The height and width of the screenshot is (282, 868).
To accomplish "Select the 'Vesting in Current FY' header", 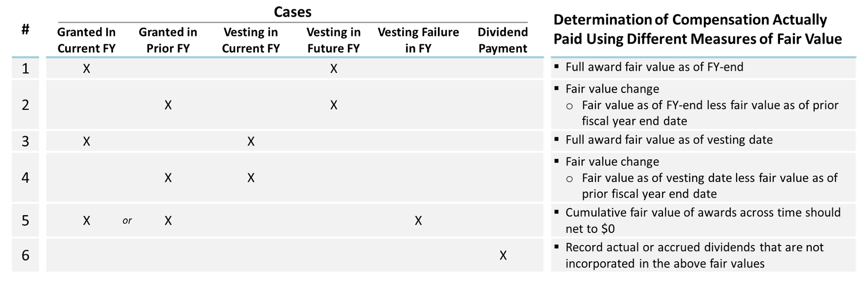I will [251, 40].
